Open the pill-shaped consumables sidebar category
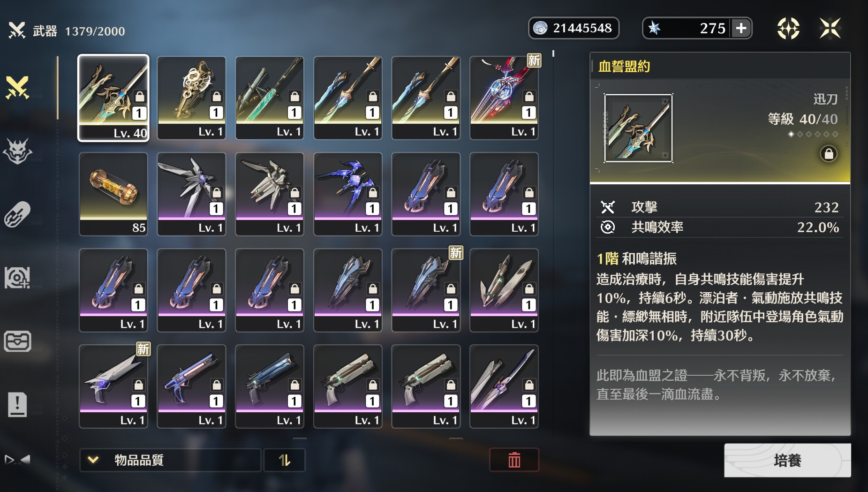Viewport: 868px width, 492px height. [x=17, y=214]
